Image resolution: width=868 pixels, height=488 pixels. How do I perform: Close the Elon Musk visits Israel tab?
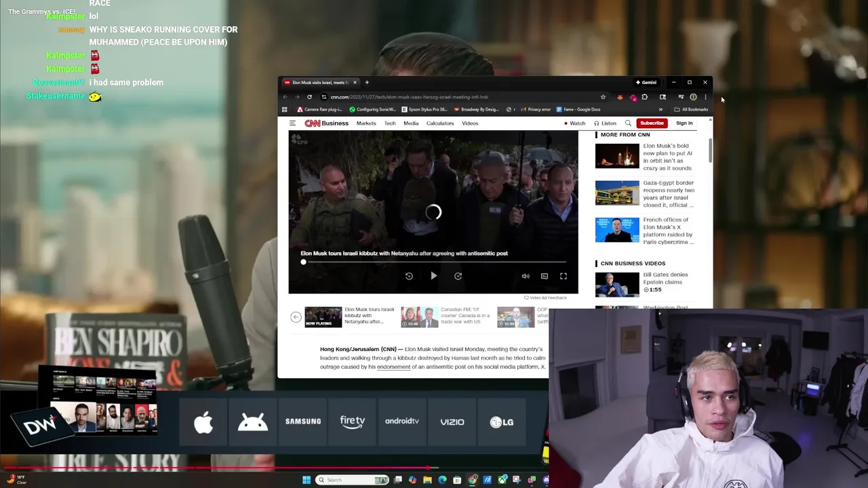point(354,83)
